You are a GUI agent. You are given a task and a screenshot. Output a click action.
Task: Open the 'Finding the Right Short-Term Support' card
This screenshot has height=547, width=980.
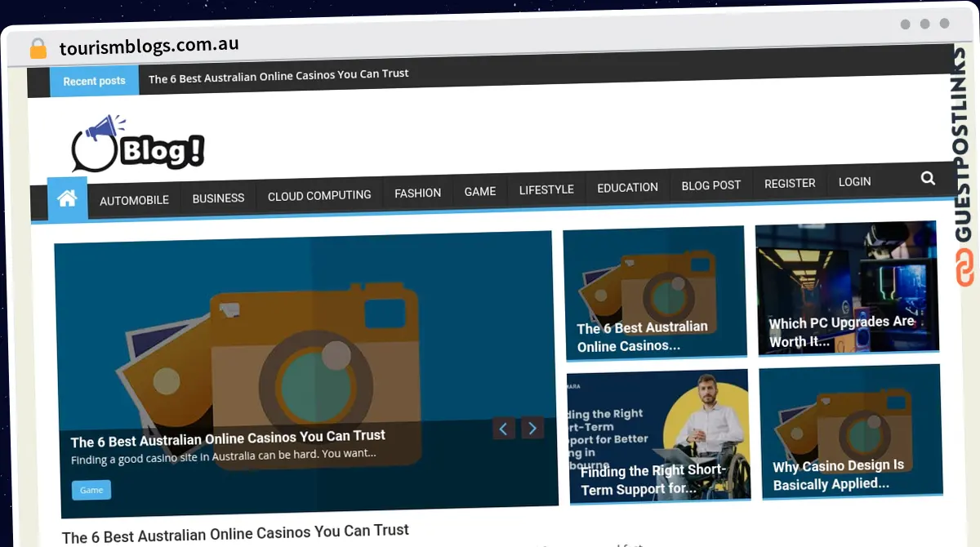658,437
